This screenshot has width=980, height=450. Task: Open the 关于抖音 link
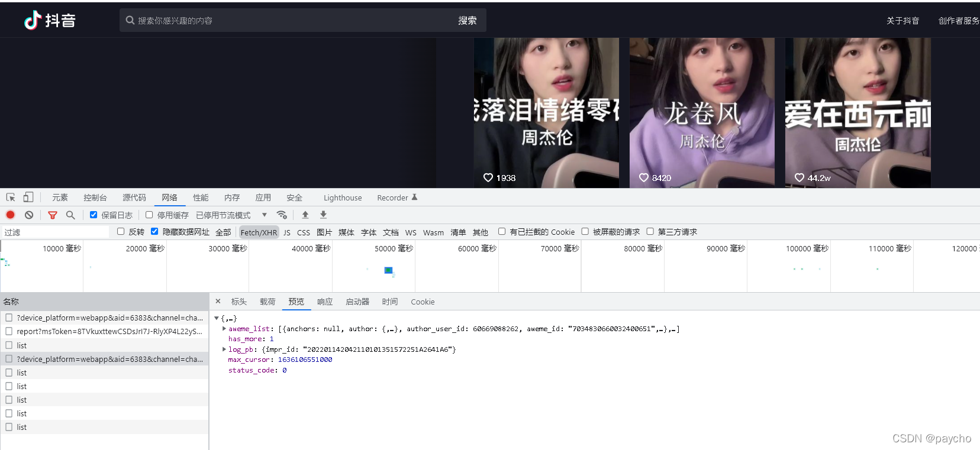(x=903, y=21)
